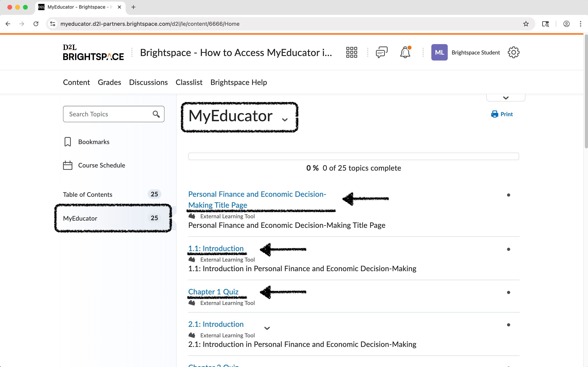This screenshot has width=588, height=367.
Task: Open the Classlist navbar item
Action: tap(189, 82)
